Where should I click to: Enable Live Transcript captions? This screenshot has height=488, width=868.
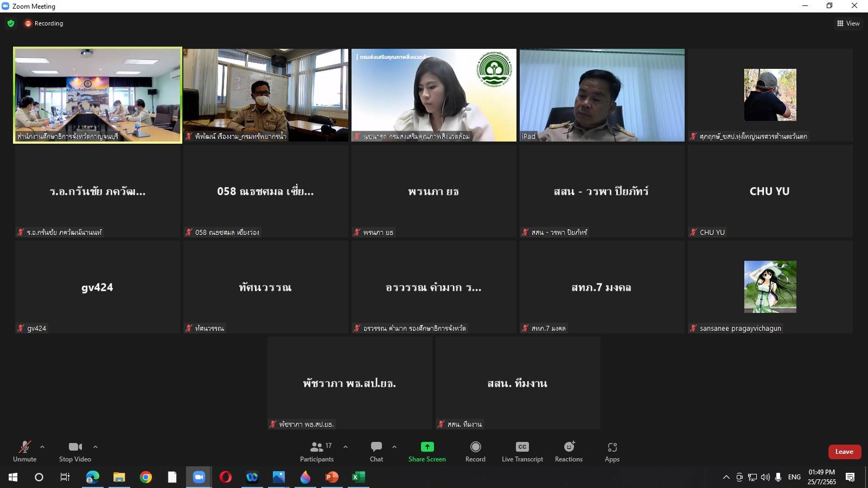click(522, 451)
